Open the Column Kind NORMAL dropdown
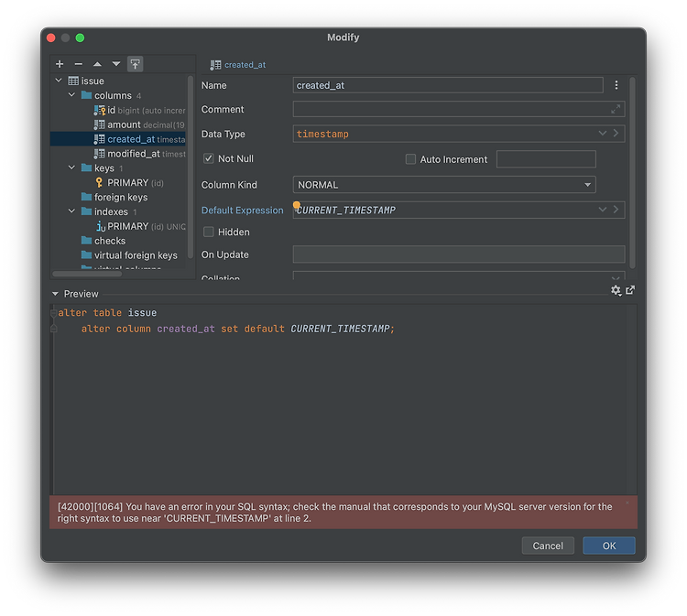This screenshot has height=616, width=687. (x=444, y=185)
